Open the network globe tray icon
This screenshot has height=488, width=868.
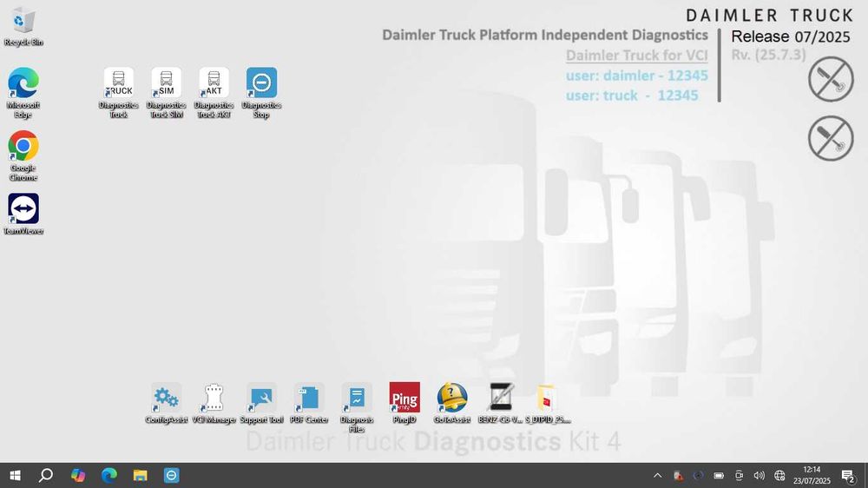(x=779, y=475)
